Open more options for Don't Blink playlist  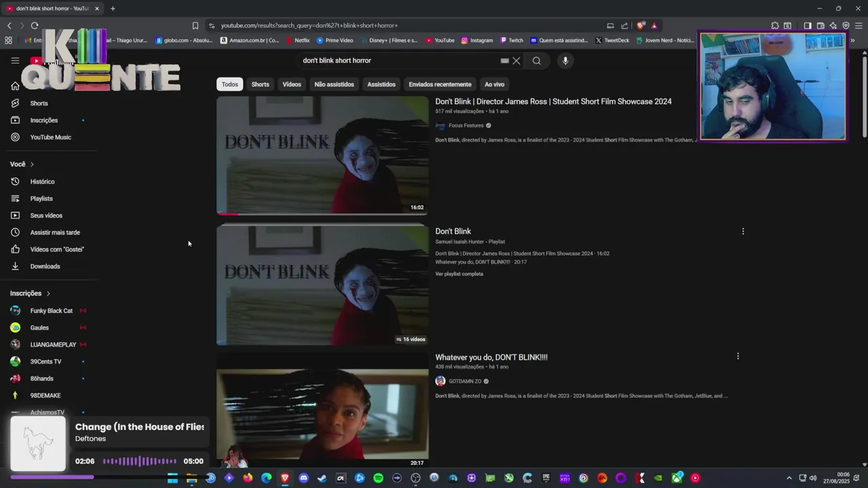pyautogui.click(x=743, y=231)
